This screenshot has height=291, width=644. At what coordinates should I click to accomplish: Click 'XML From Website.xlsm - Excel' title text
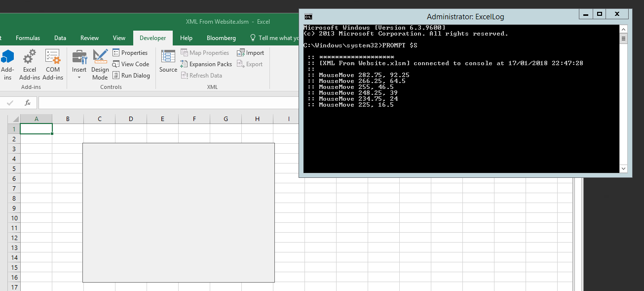(x=228, y=22)
